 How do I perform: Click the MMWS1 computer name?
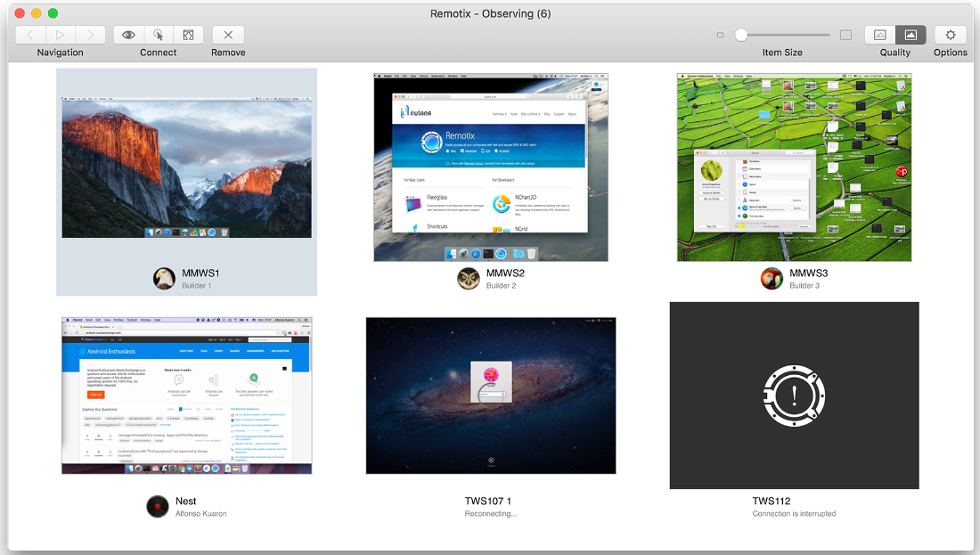200,273
